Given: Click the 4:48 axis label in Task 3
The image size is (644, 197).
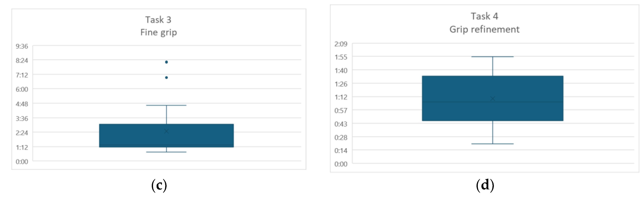Looking at the screenshot, I should click(22, 104).
